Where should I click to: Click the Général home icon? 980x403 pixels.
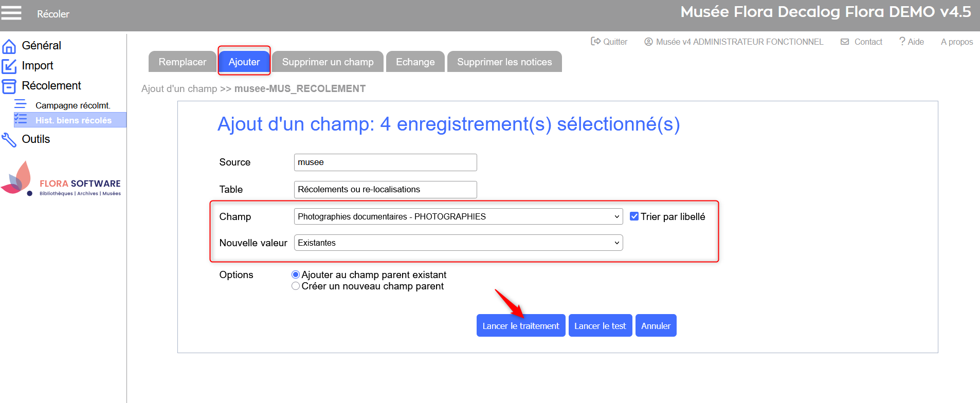9,46
